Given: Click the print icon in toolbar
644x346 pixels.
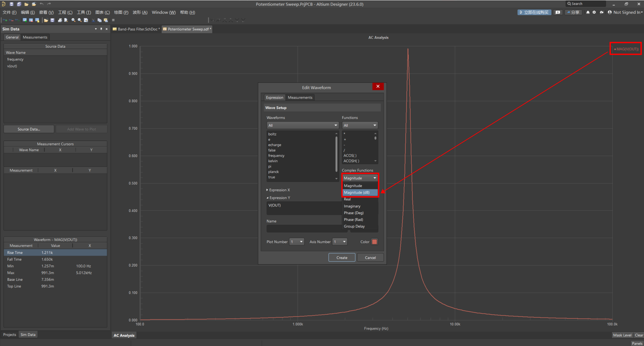Looking at the screenshot, I should coord(60,20).
